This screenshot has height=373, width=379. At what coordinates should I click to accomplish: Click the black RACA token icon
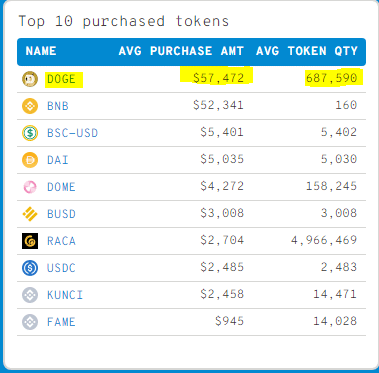click(x=30, y=241)
